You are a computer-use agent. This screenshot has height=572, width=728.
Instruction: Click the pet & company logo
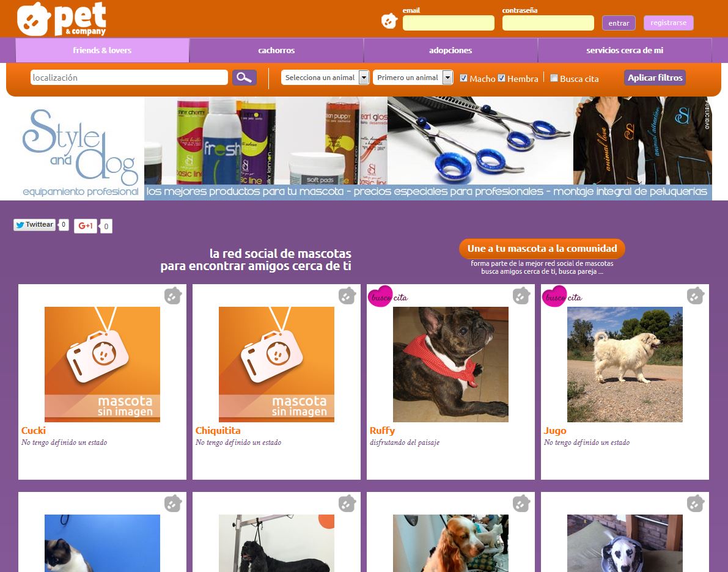(62, 20)
